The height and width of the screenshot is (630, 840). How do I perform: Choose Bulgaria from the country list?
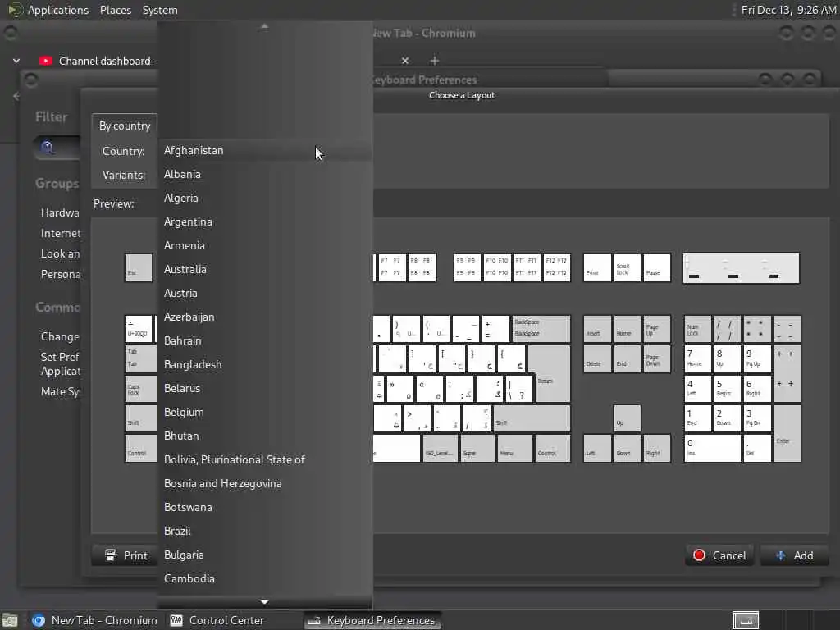(x=265, y=555)
